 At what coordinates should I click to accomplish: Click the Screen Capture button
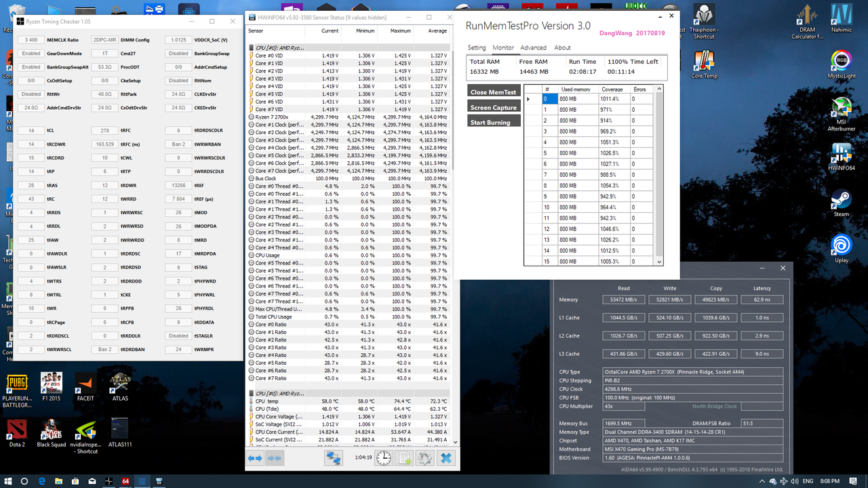coord(493,108)
